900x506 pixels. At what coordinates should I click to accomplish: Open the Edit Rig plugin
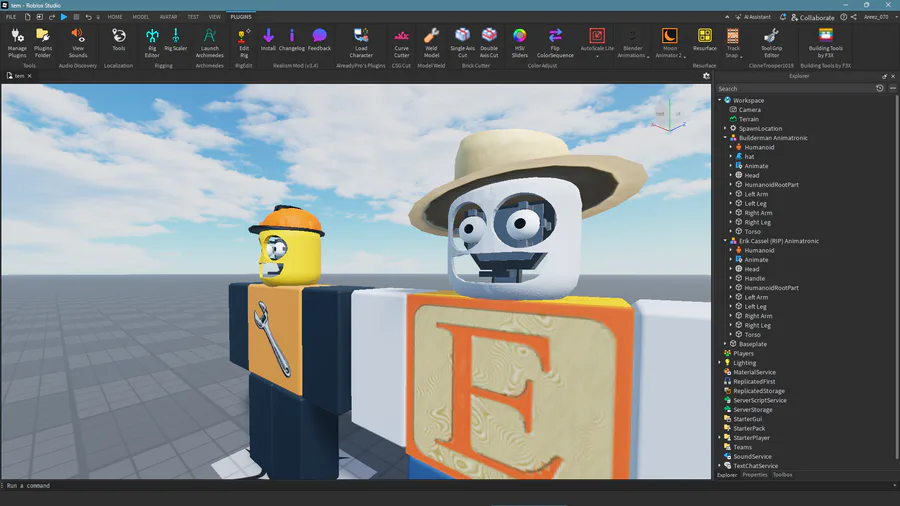tap(244, 43)
